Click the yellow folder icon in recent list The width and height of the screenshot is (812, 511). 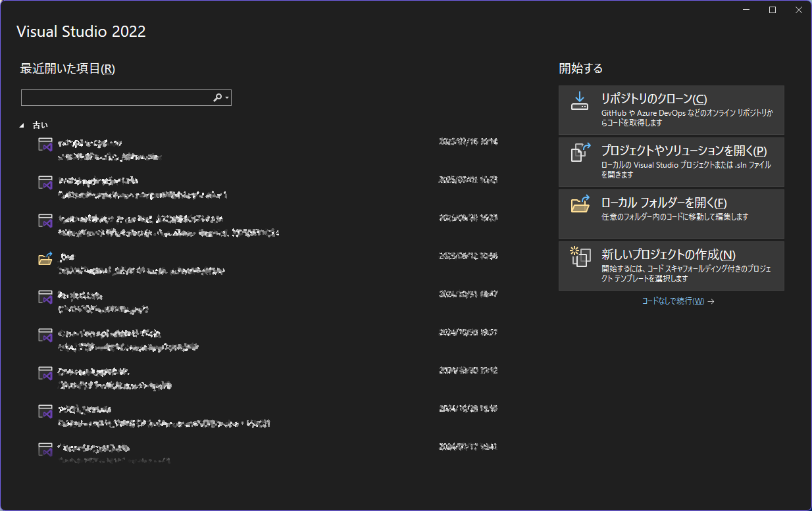coord(45,259)
